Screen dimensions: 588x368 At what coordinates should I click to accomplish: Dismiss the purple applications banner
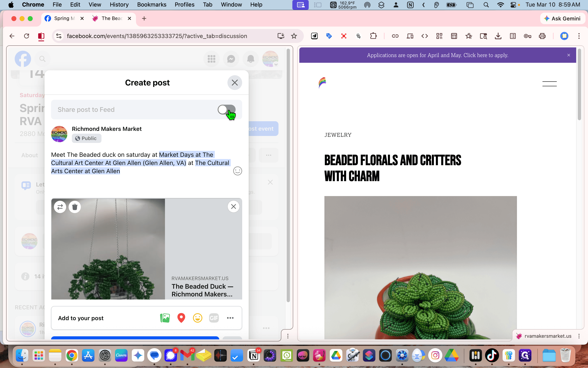click(569, 55)
